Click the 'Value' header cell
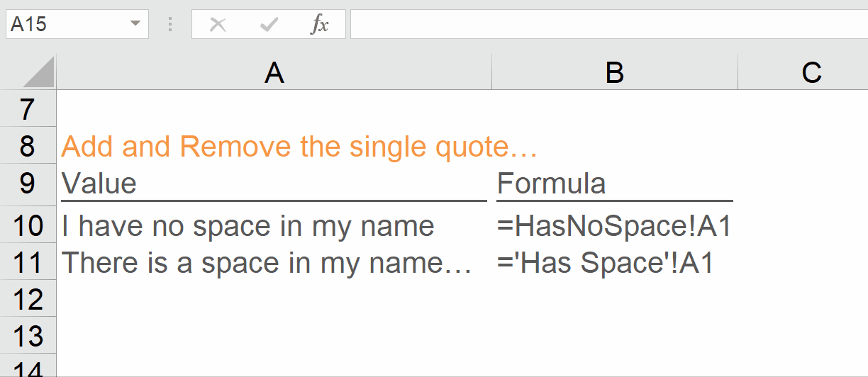Image resolution: width=868 pixels, height=377 pixels. point(274,184)
